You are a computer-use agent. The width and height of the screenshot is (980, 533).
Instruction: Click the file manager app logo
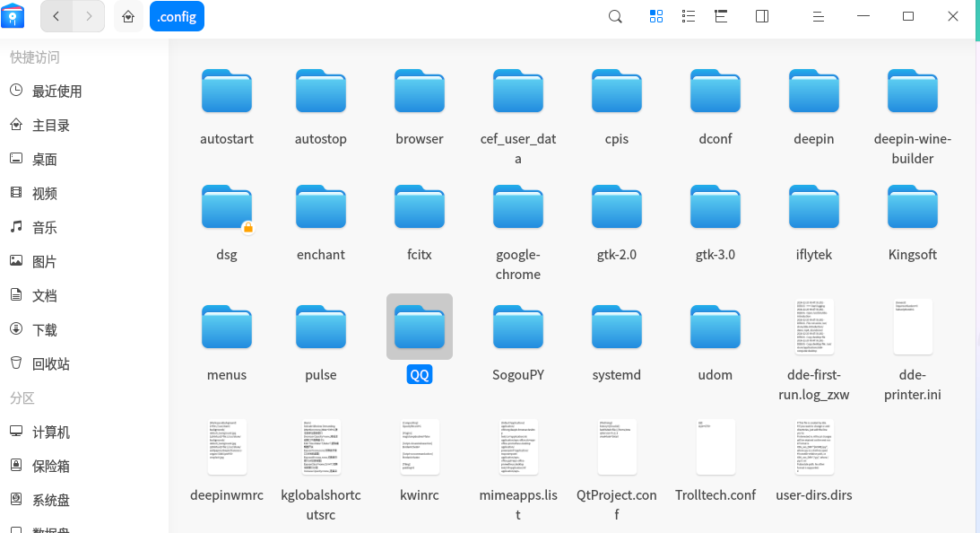pos(13,16)
